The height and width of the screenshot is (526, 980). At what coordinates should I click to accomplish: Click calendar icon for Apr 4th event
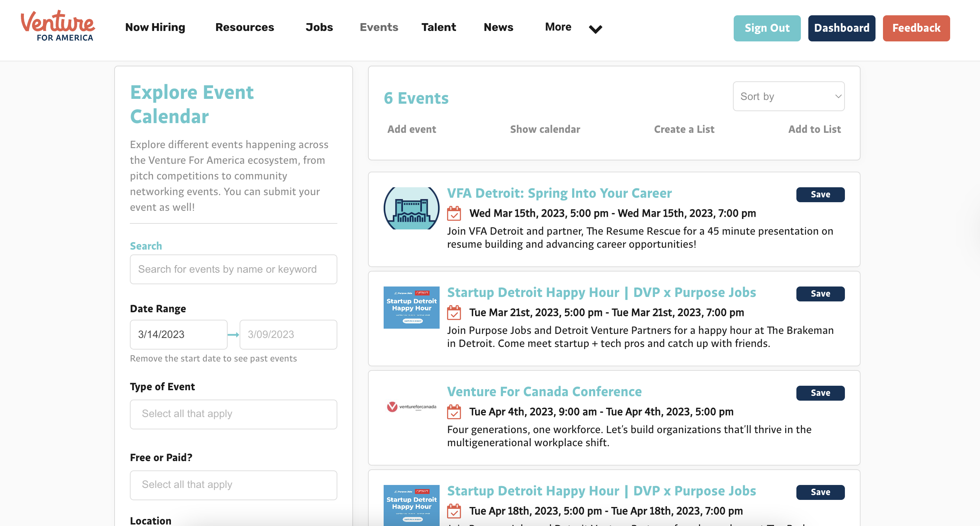[x=454, y=412]
